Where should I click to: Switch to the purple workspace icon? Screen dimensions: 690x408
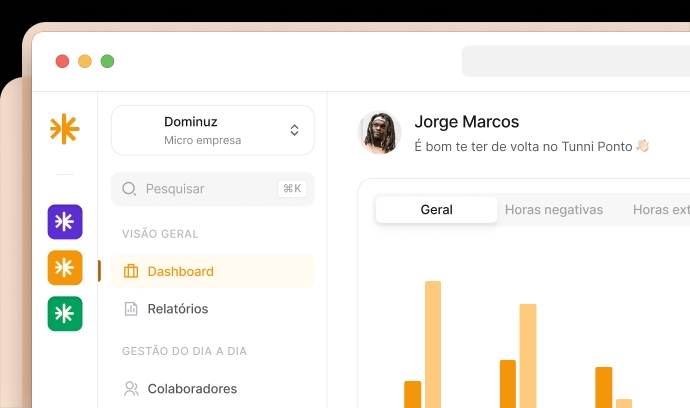[65, 222]
